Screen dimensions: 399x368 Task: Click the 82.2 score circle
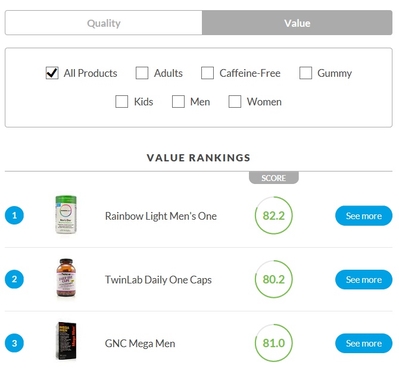tap(274, 215)
